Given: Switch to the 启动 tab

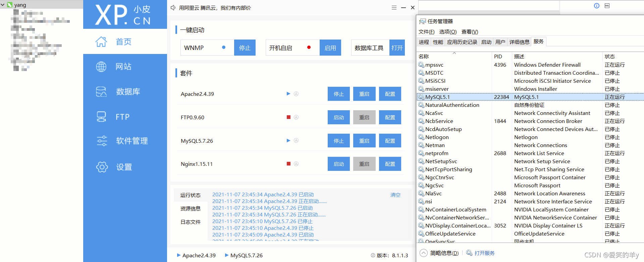Looking at the screenshot, I should point(486,42).
